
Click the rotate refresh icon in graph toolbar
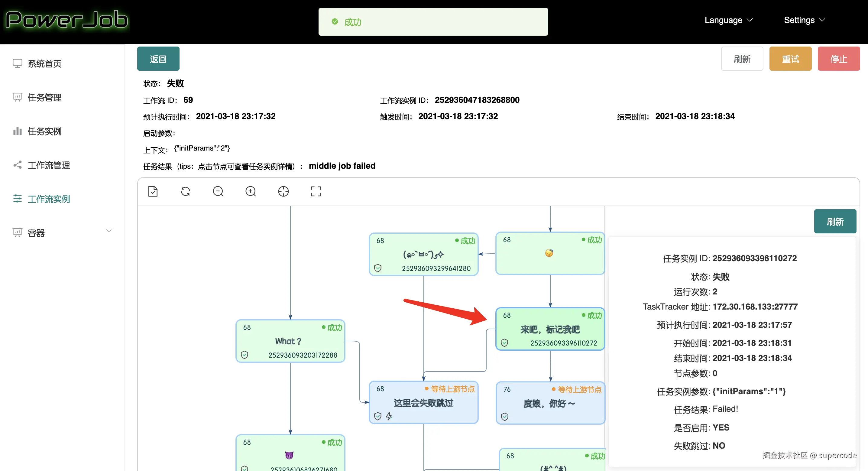[185, 191]
